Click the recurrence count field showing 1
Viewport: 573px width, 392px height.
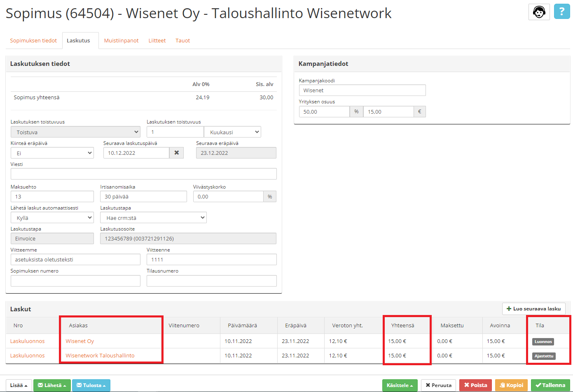(175, 132)
